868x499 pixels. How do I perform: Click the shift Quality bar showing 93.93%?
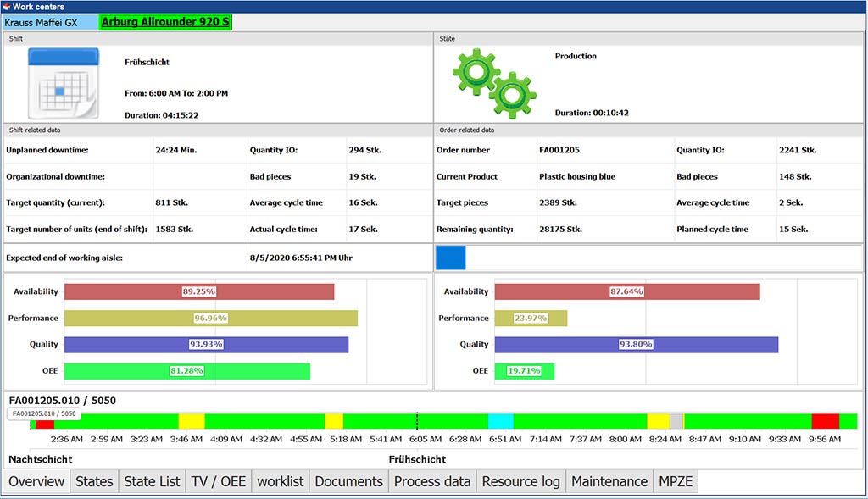207,345
